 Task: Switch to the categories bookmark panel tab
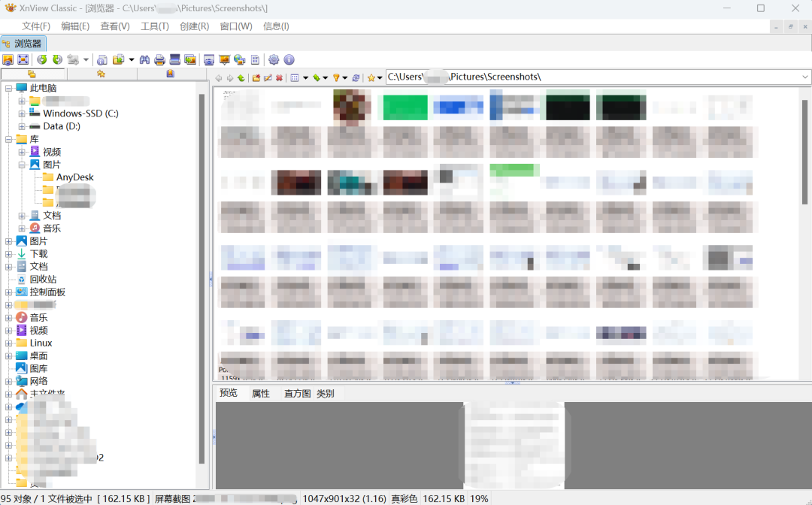click(171, 74)
